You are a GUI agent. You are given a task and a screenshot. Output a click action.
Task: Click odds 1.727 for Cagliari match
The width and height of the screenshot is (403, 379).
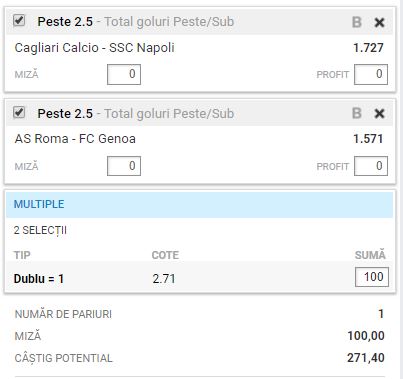coord(368,48)
